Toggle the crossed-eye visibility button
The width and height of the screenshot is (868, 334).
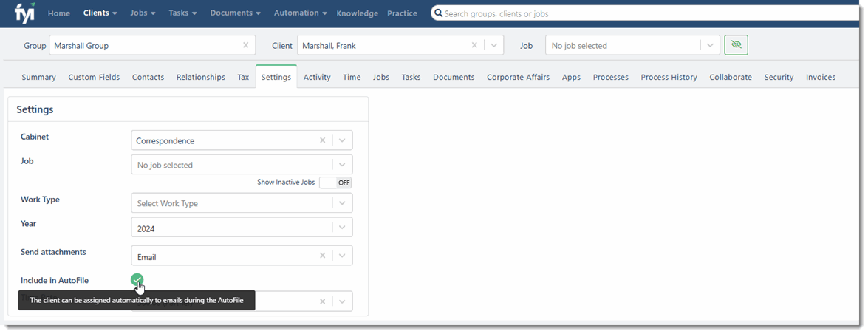[737, 45]
